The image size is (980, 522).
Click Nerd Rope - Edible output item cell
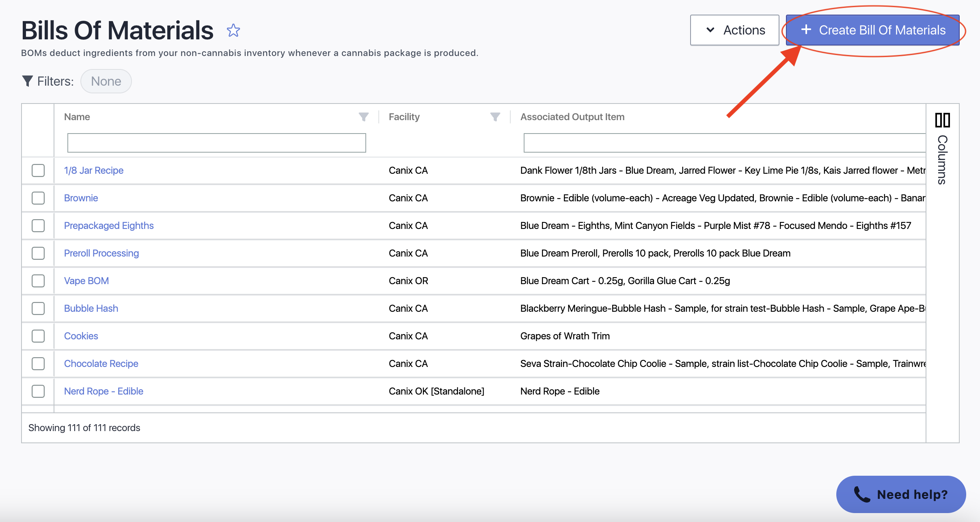[x=560, y=391]
